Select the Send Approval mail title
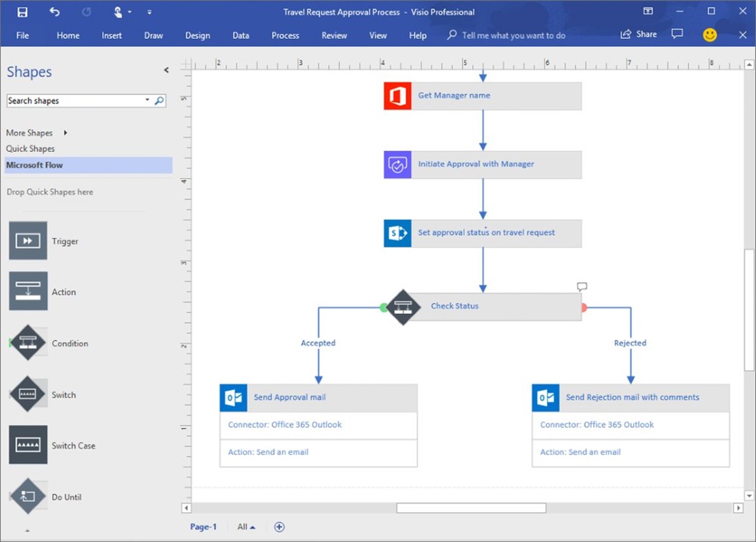 click(289, 397)
